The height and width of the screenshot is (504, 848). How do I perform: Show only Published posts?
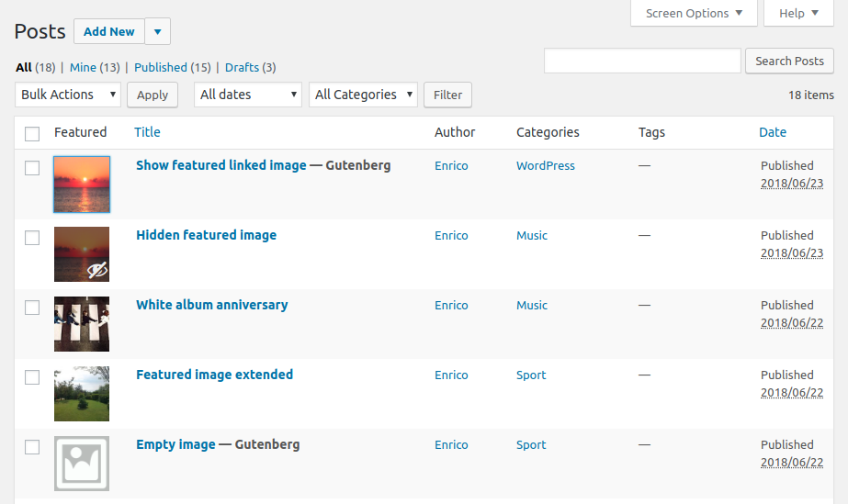coord(161,67)
